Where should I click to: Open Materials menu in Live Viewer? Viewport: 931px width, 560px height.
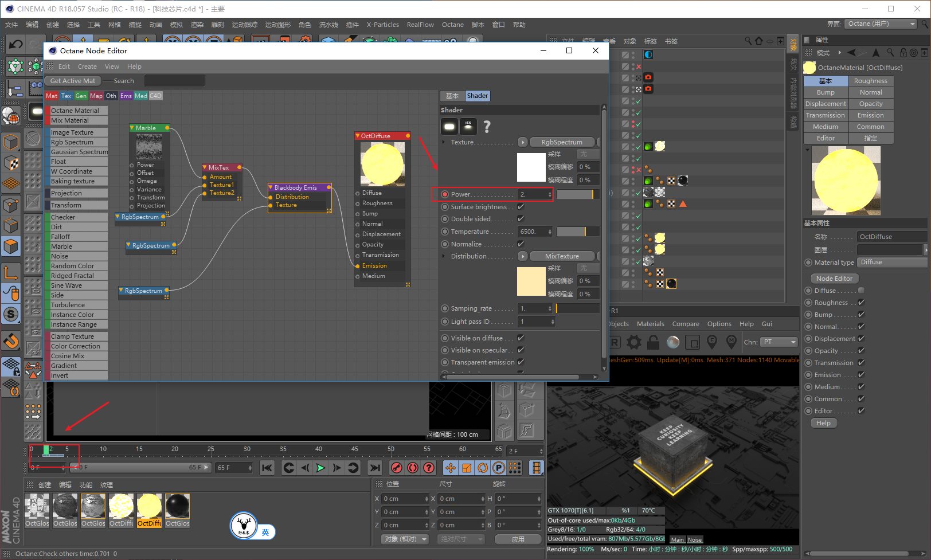[x=651, y=324]
